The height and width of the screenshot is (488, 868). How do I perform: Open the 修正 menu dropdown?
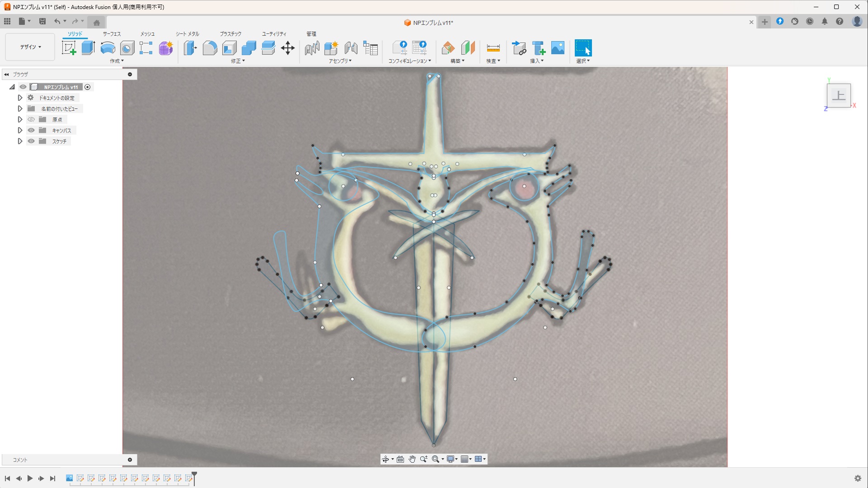point(238,61)
